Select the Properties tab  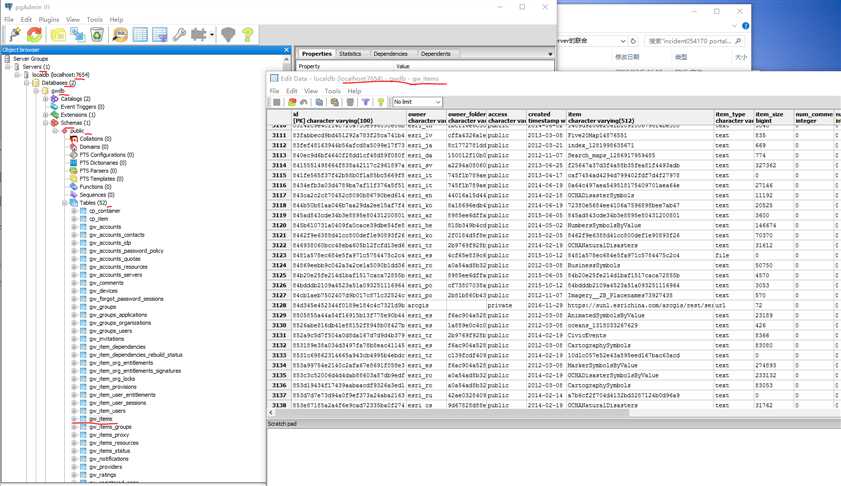[x=316, y=54]
